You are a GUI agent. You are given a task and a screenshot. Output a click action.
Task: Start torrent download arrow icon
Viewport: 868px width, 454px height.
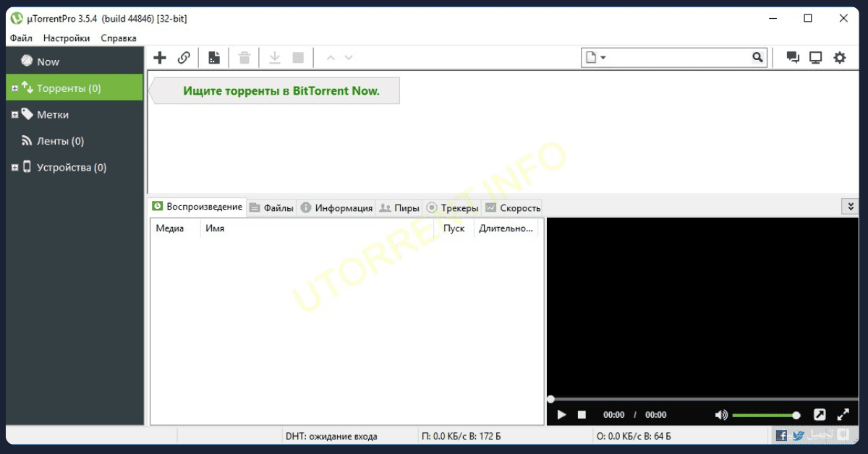click(x=275, y=58)
